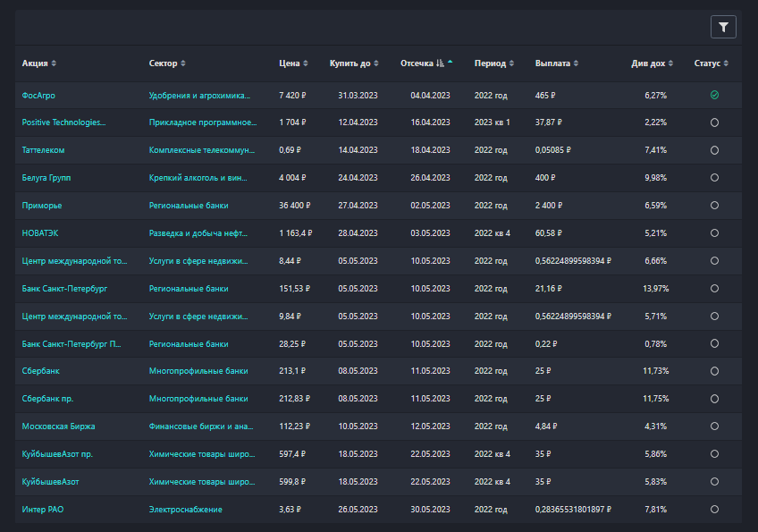Open Удобрения и агрохимика sector link
This screenshot has height=532, width=758.
[x=199, y=96]
